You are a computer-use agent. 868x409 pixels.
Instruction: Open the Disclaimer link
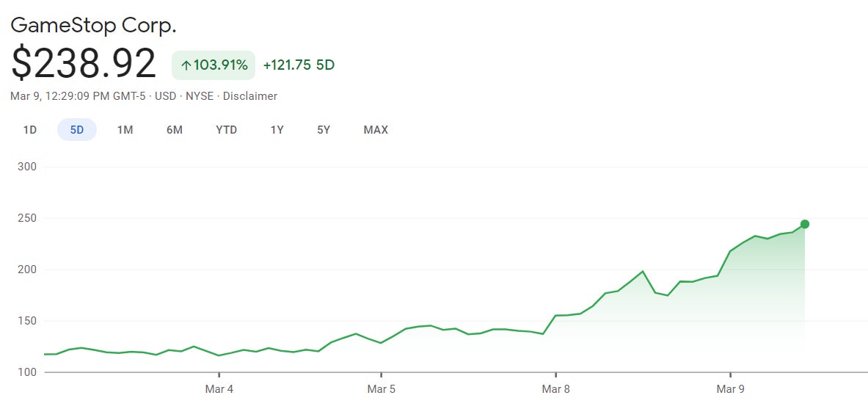click(x=250, y=96)
